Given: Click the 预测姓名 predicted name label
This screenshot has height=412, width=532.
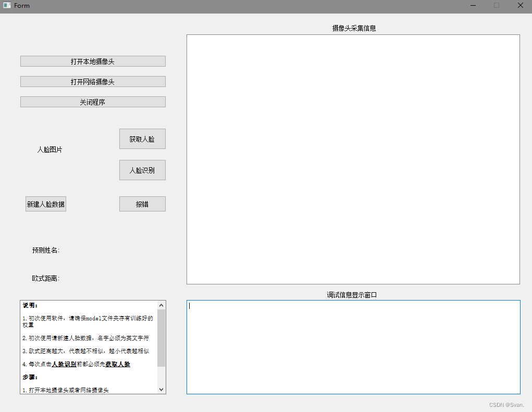Looking at the screenshot, I should (45, 251).
